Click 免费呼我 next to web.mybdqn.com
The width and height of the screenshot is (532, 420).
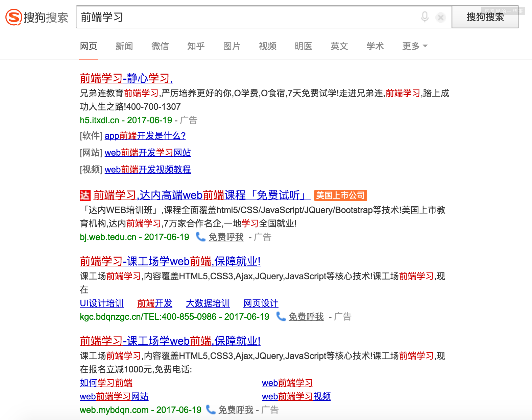(x=236, y=410)
